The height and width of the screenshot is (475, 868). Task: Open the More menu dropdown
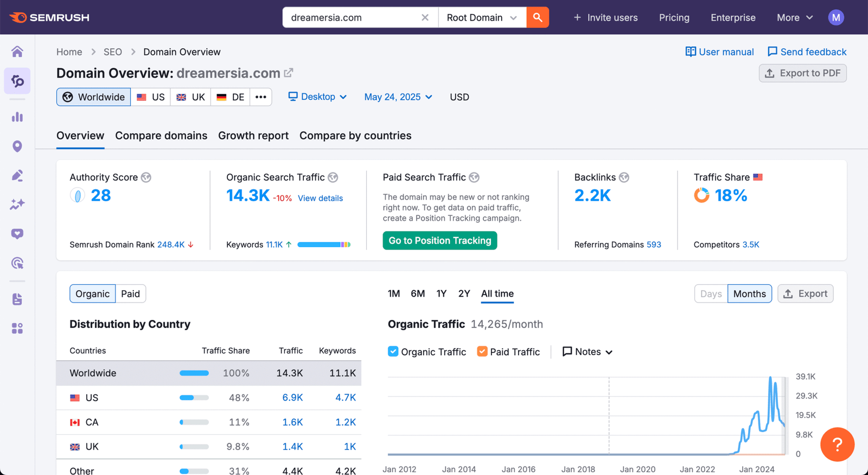pyautogui.click(x=795, y=17)
